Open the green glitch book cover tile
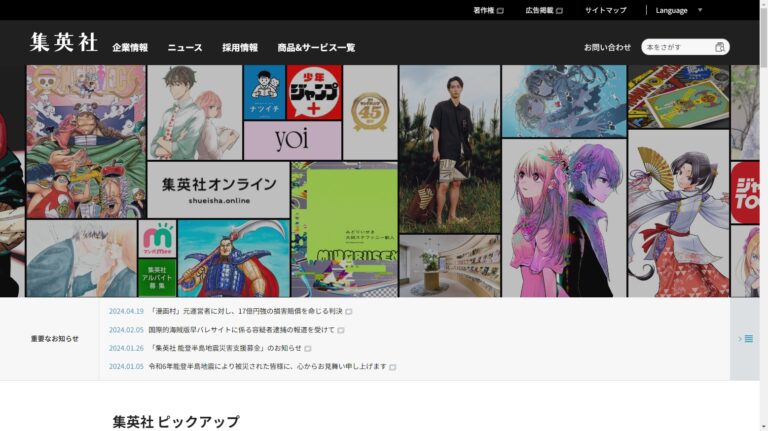This screenshot has height=431, width=768. (x=344, y=229)
